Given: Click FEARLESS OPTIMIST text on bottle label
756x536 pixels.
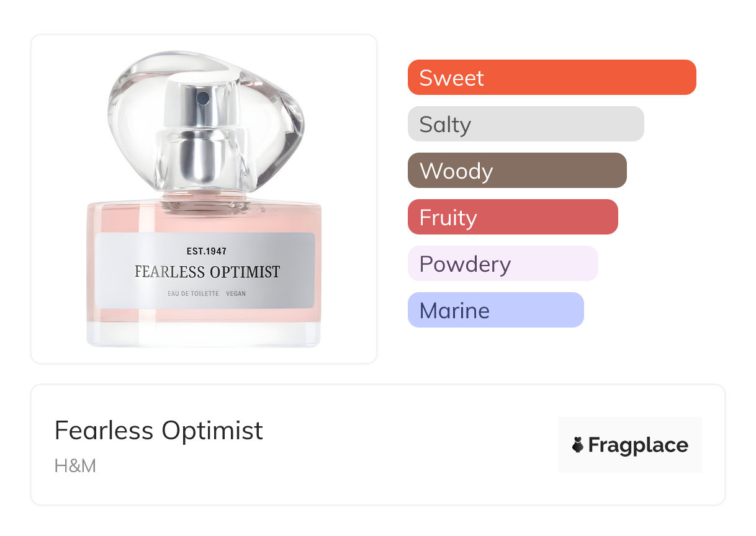Looking at the screenshot, I should click(207, 272).
